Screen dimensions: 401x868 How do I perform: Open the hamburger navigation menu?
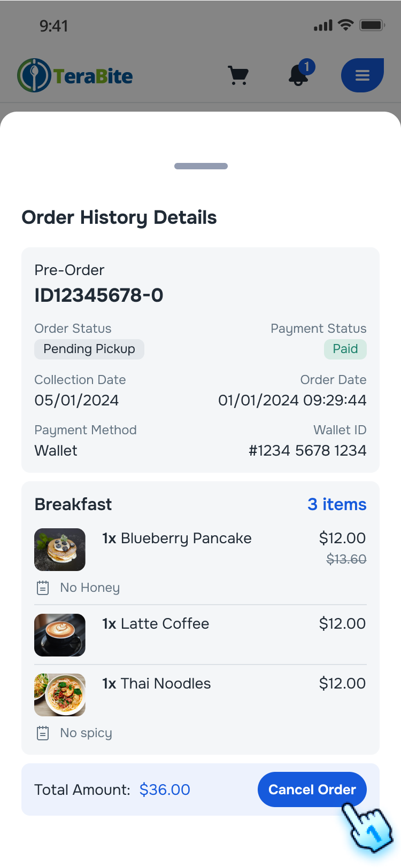tap(362, 75)
